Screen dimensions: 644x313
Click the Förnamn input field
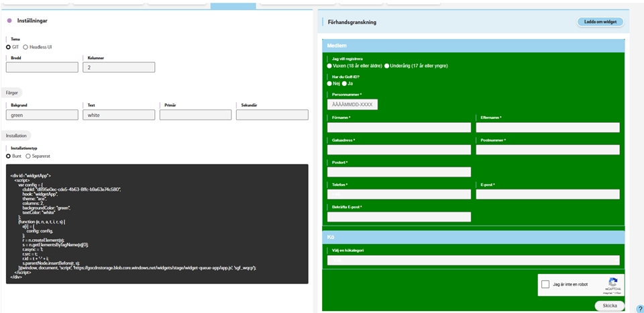(x=398, y=128)
